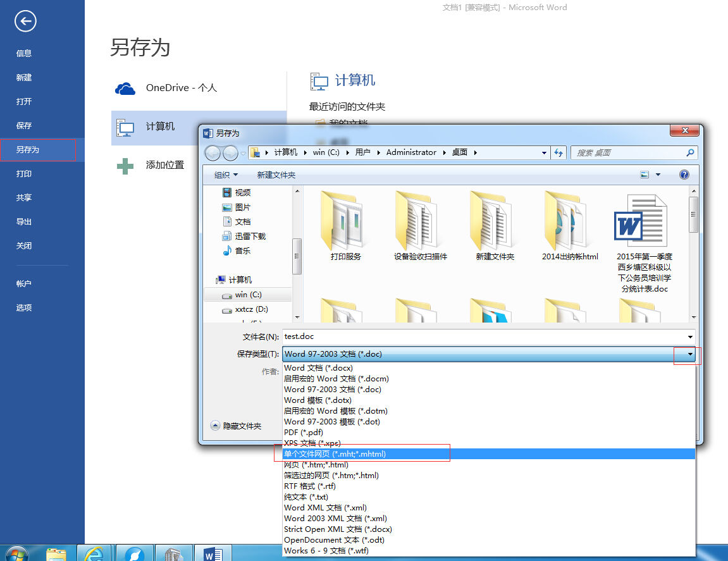Click the Word icon on the taskbar
This screenshot has width=728, height=561.
213,553
